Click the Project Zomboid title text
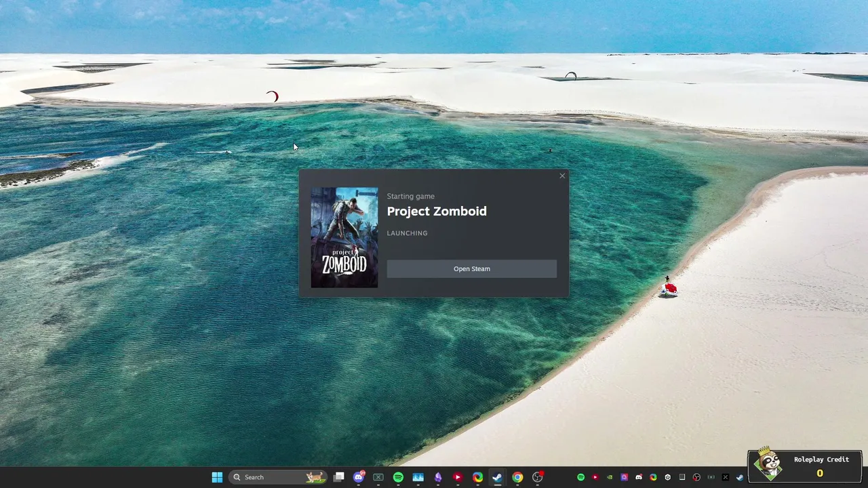This screenshot has width=868, height=488. (x=437, y=211)
